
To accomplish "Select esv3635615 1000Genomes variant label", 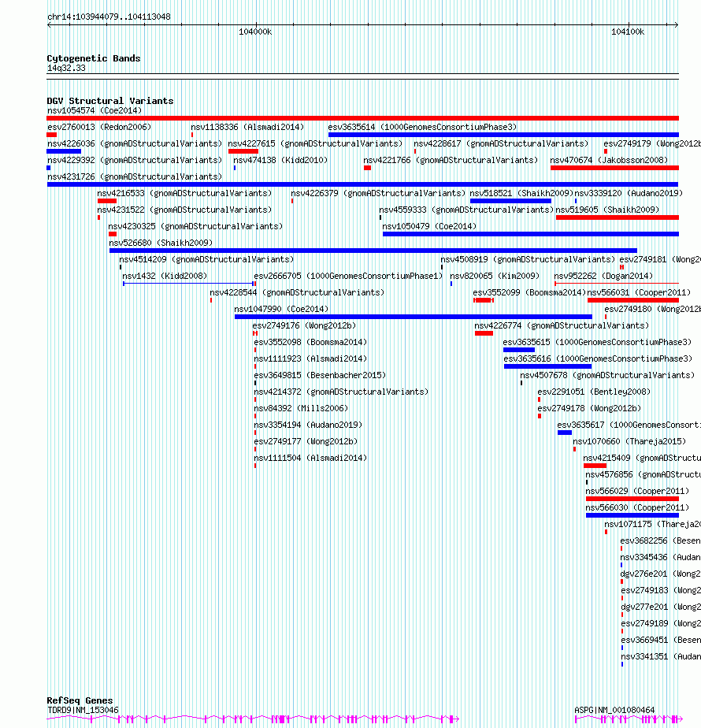I will tap(597, 342).
